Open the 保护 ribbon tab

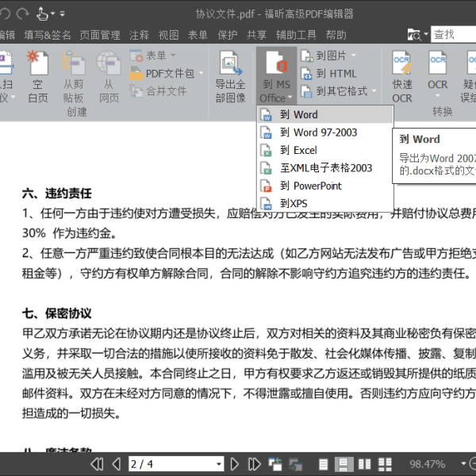227,35
